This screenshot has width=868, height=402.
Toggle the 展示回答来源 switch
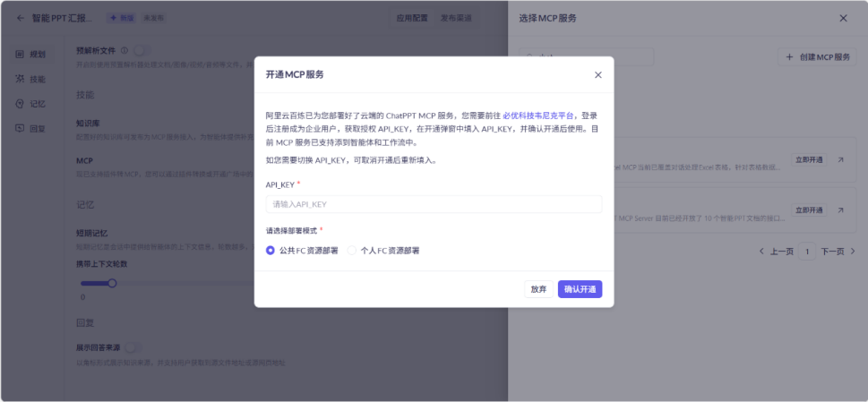[x=133, y=347]
